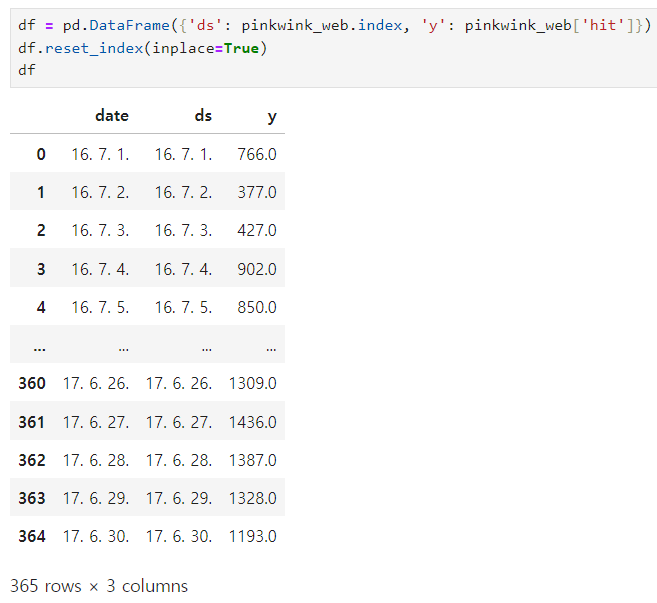Click date cell '16. 7. 4.' in row 3

point(100,269)
